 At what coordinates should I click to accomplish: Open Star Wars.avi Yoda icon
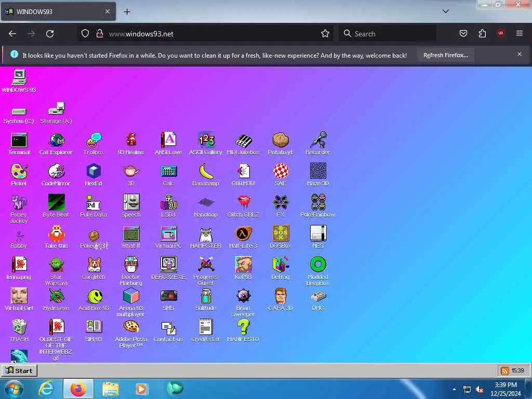tap(56, 271)
